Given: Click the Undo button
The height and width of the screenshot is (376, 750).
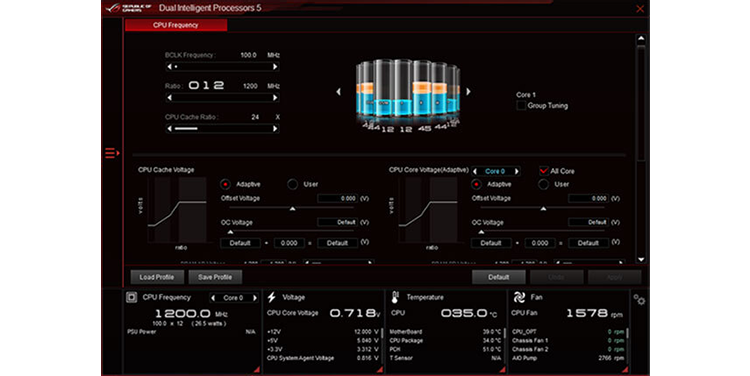Looking at the screenshot, I should tap(556, 277).
